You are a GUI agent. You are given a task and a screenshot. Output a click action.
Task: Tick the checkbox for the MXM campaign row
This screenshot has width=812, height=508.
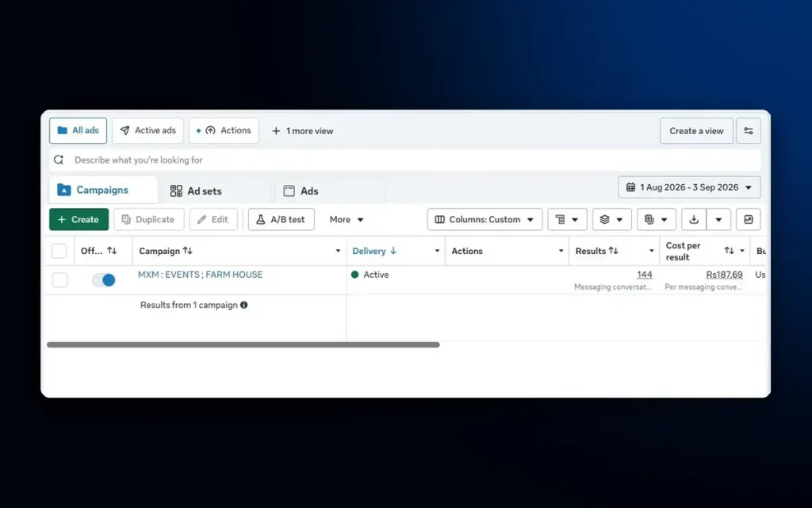pyautogui.click(x=59, y=280)
